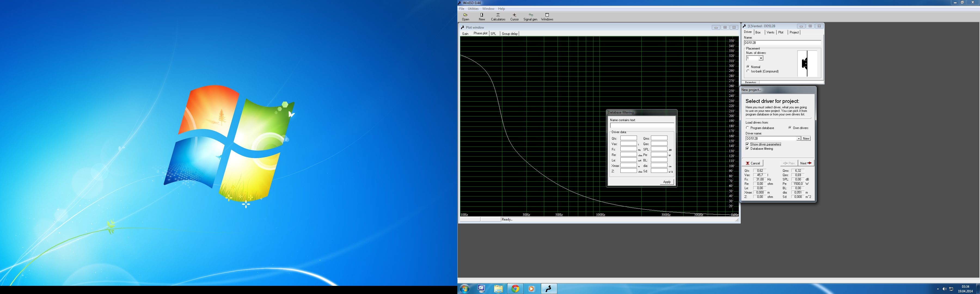Viewport: 980px width, 294px height.
Task: Open the Window menu
Action: pos(488,9)
